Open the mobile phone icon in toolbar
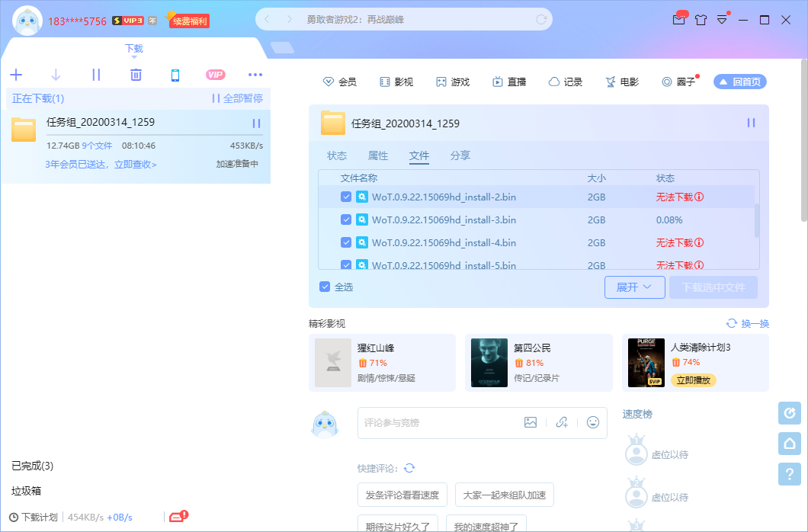Viewport: 808px width, 532px height. coord(175,75)
